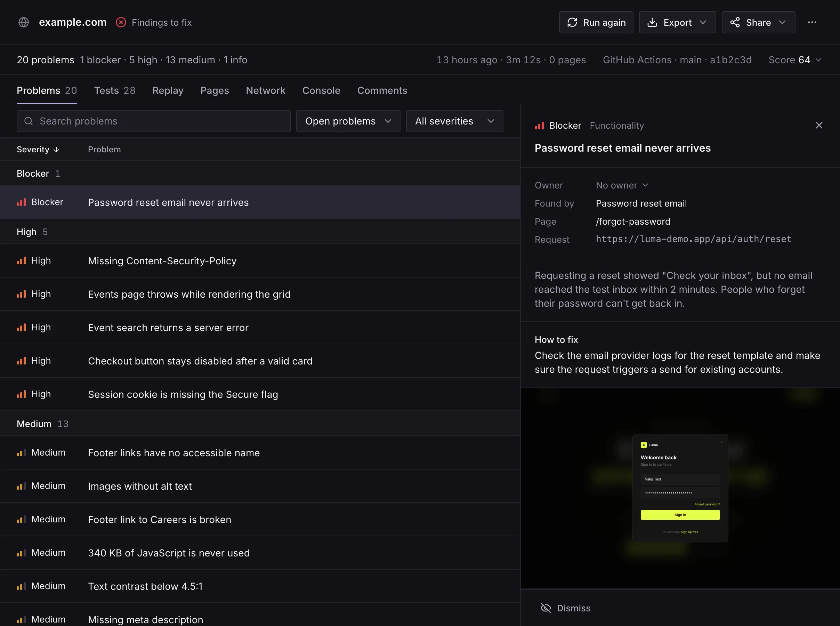Open the Export dropdown

click(x=677, y=22)
